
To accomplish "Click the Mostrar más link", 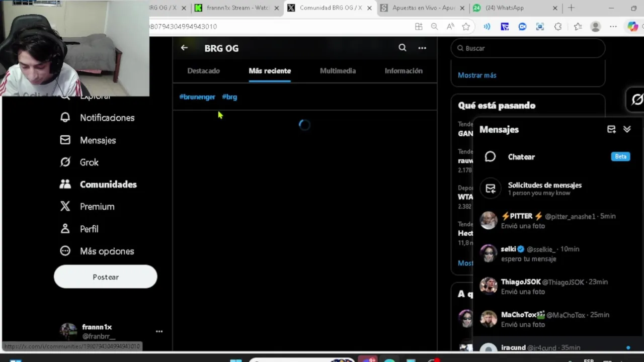I will point(477,75).
